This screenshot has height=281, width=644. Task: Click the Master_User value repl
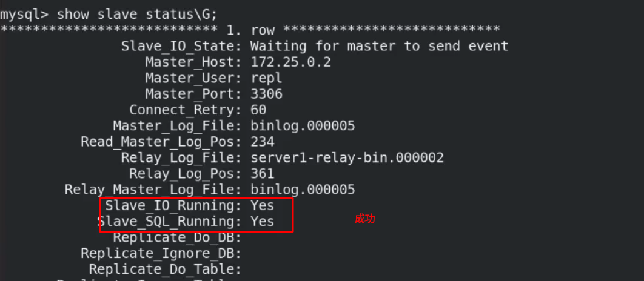266,78
